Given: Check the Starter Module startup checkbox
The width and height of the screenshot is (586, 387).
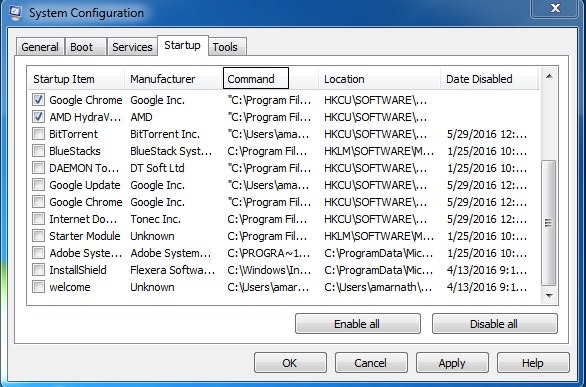Looking at the screenshot, I should click(x=38, y=236).
